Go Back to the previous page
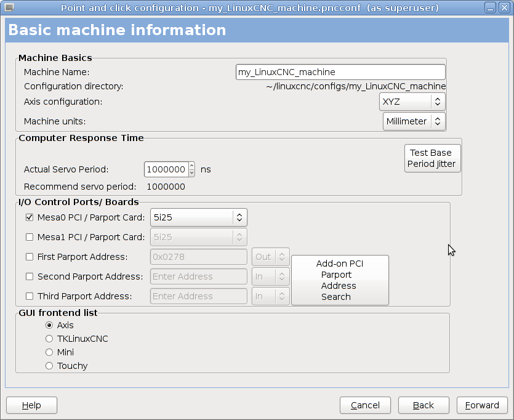The image size is (514, 420). pyautogui.click(x=424, y=405)
